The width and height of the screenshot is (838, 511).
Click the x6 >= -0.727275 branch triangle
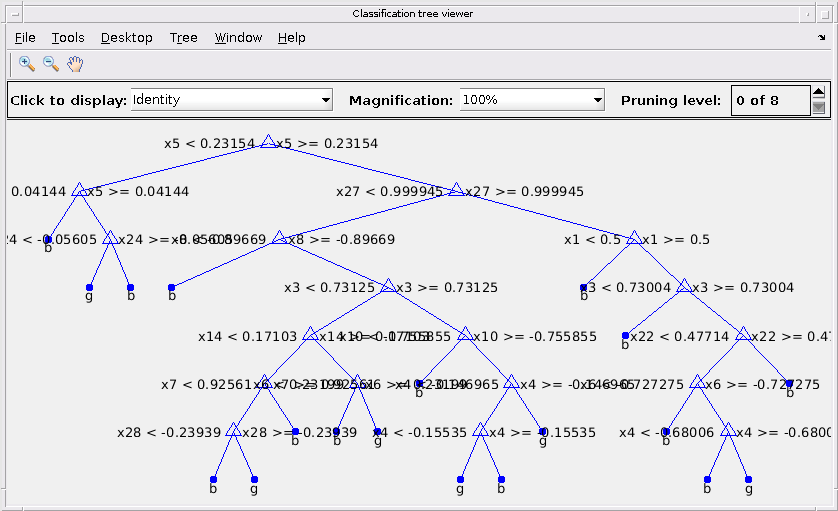point(697,382)
